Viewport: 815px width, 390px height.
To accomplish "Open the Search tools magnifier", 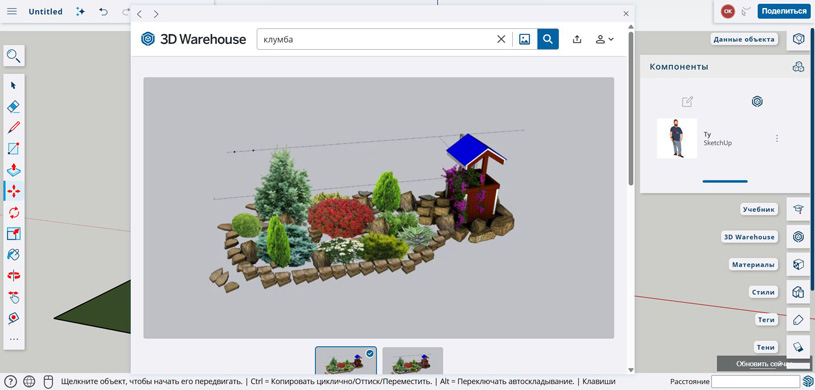I will point(14,56).
